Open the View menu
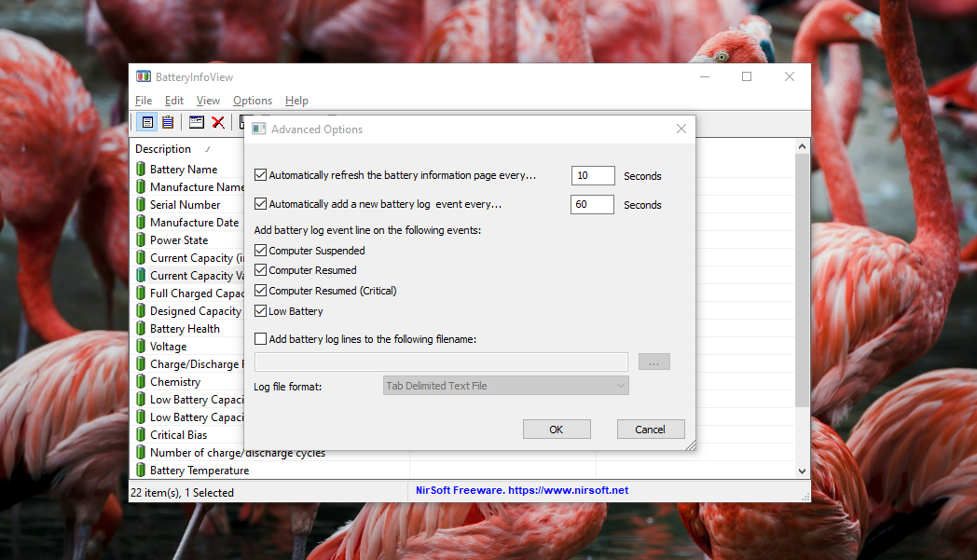Screen dimensions: 977x560 coord(208,101)
